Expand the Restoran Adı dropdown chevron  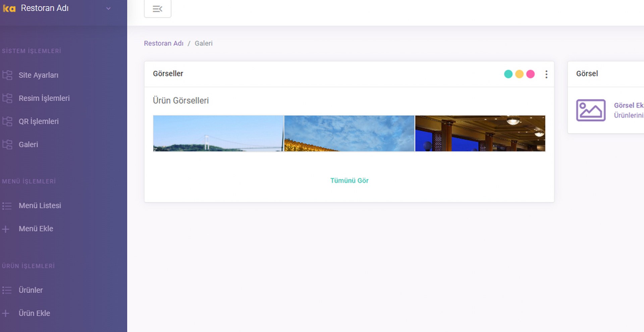point(108,8)
